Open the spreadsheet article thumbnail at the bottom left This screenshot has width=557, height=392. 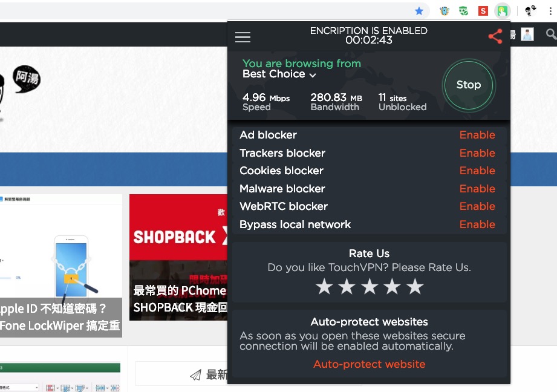60,377
